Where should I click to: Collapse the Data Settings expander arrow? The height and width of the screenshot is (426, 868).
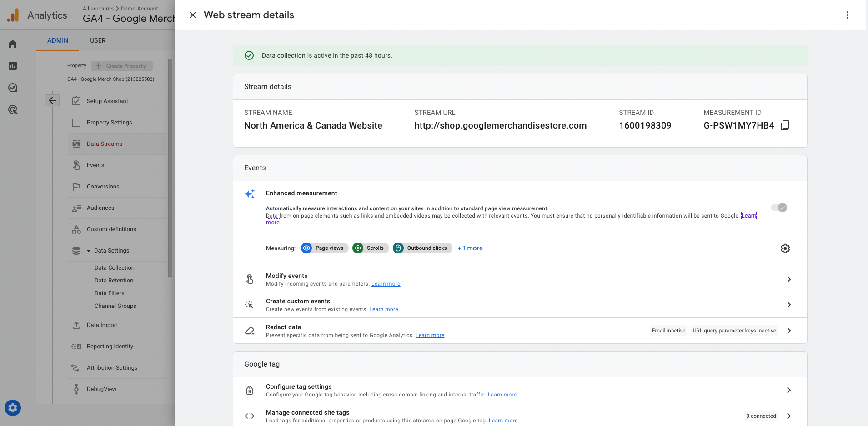tap(89, 251)
